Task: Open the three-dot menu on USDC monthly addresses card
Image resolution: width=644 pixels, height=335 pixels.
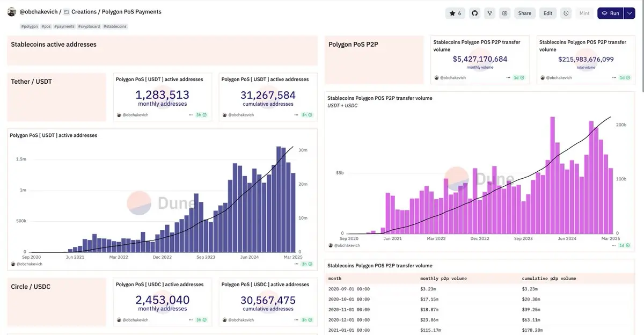Action: (191, 320)
